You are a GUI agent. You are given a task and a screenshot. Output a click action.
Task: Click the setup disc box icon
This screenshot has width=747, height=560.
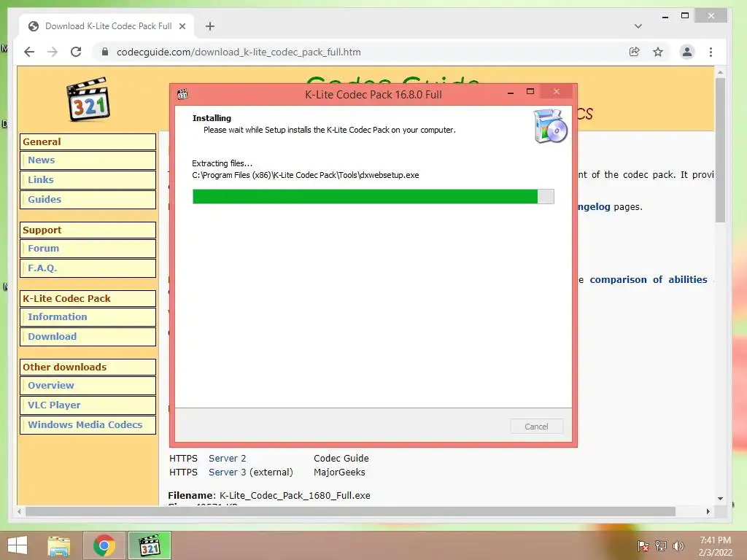[x=550, y=126]
